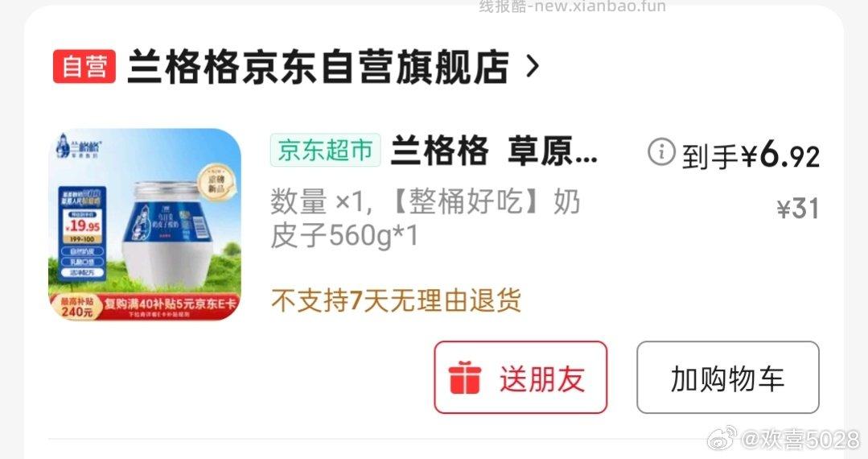This screenshot has height=459, width=868.
Task: Click the 最高补贴240元 badge on product image
Action: click(77, 307)
